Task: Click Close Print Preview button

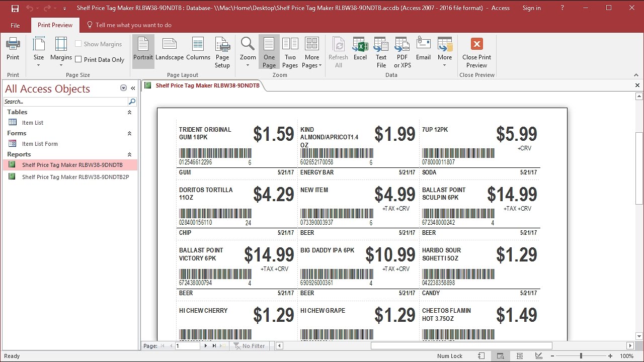Action: (x=477, y=52)
